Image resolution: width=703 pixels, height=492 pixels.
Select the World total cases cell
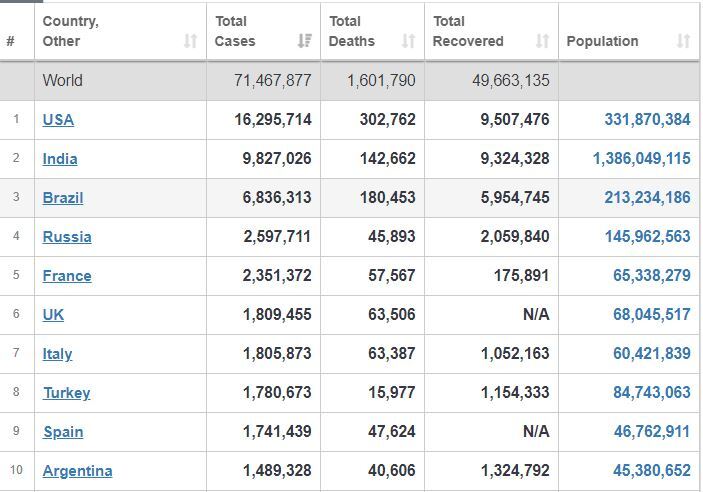[264, 81]
